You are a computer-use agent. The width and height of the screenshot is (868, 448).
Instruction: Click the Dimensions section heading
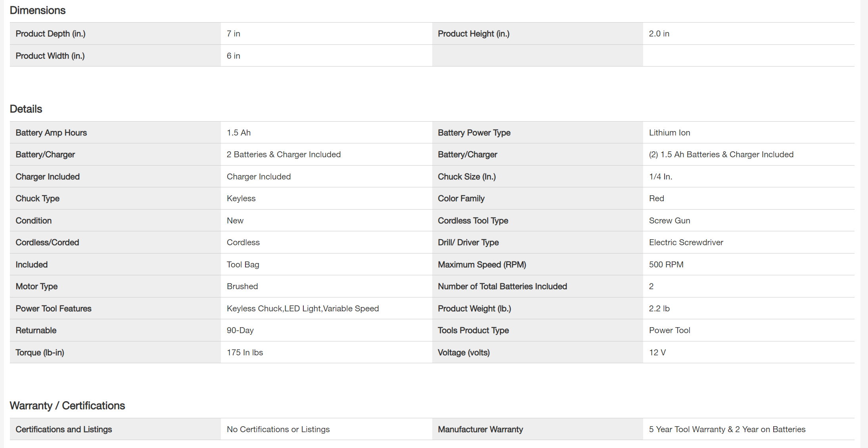click(x=38, y=10)
